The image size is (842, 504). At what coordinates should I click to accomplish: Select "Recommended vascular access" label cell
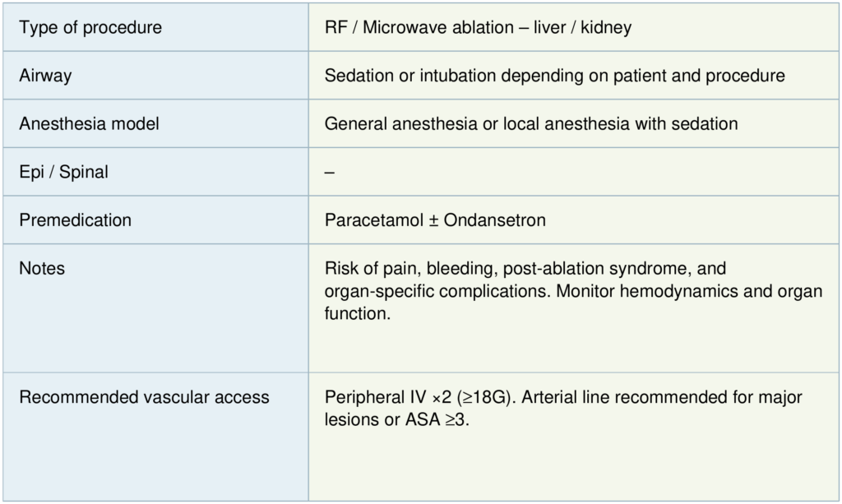(x=144, y=398)
